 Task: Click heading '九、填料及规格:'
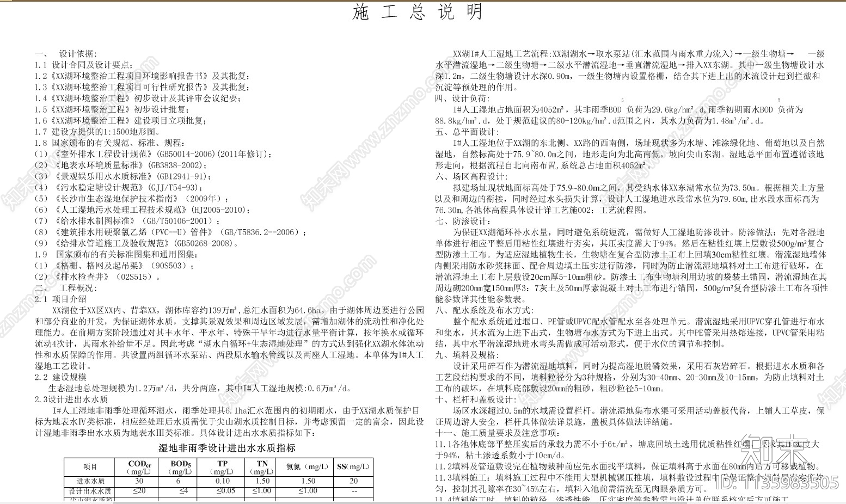tap(467, 354)
